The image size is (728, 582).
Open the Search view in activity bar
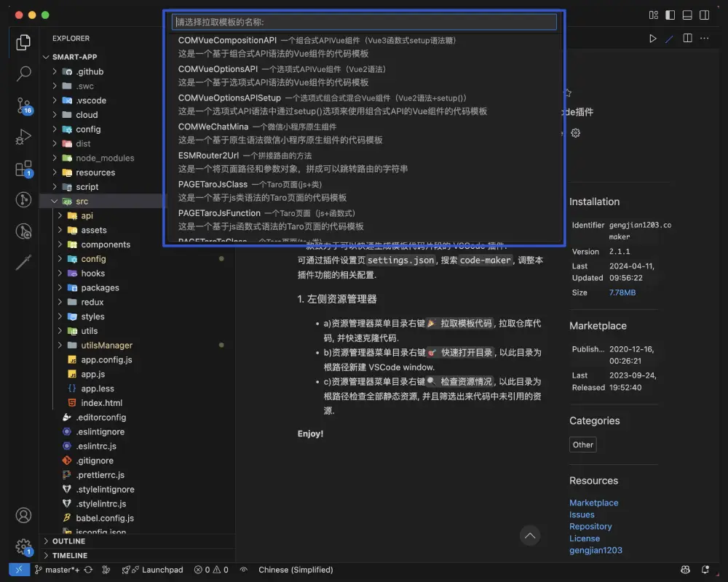click(24, 73)
